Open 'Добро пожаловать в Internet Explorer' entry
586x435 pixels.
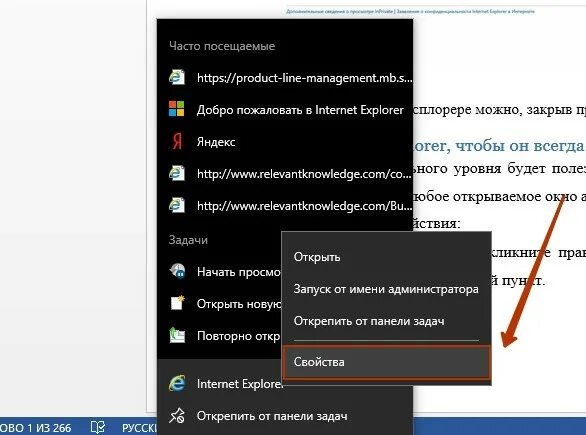click(x=285, y=110)
